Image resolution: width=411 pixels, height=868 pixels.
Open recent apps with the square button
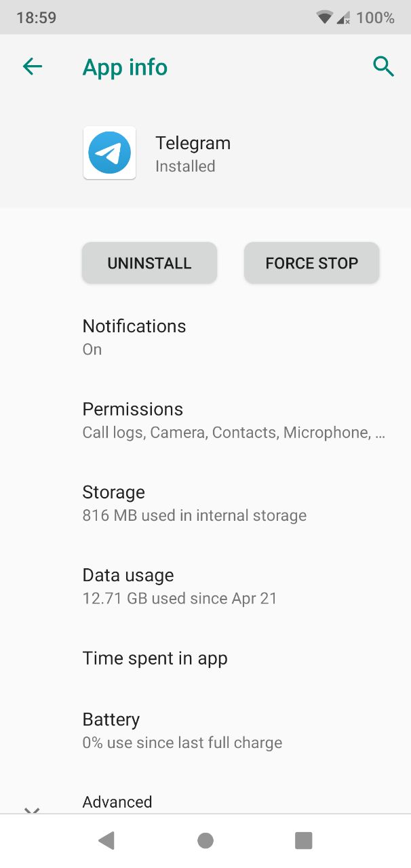[303, 841]
